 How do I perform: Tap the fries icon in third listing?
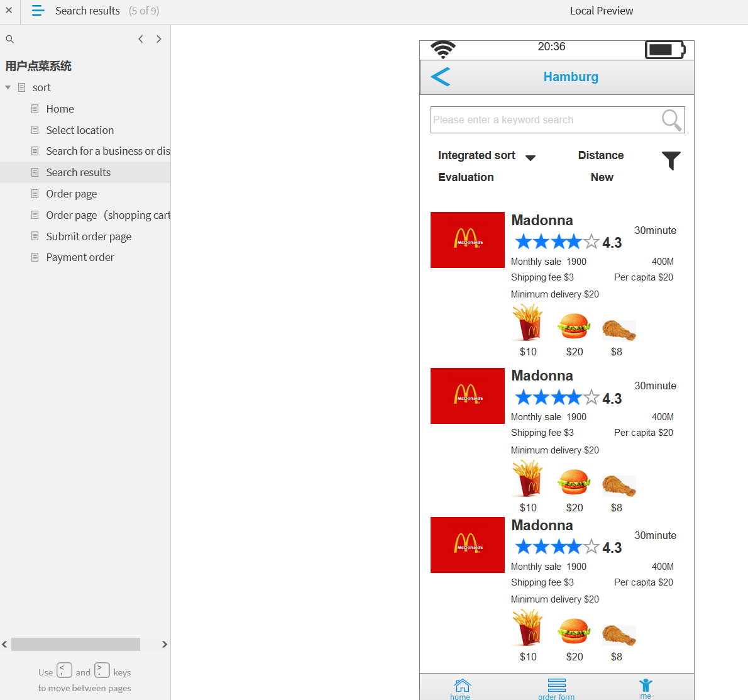527,628
